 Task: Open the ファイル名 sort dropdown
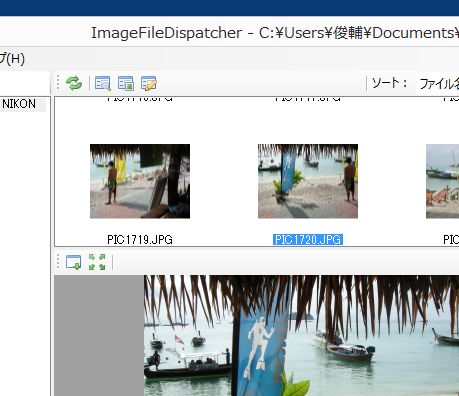click(438, 84)
